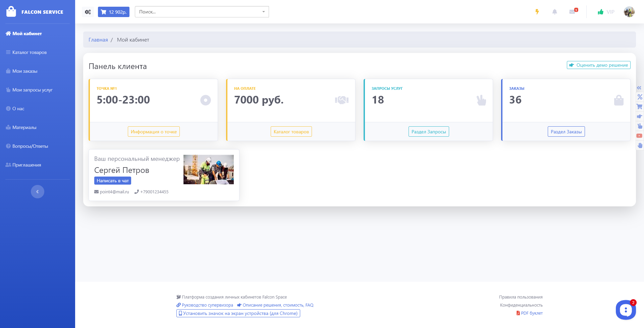Open the chat widget bubble
Viewport: 644px width, 328px height.
[x=626, y=310]
